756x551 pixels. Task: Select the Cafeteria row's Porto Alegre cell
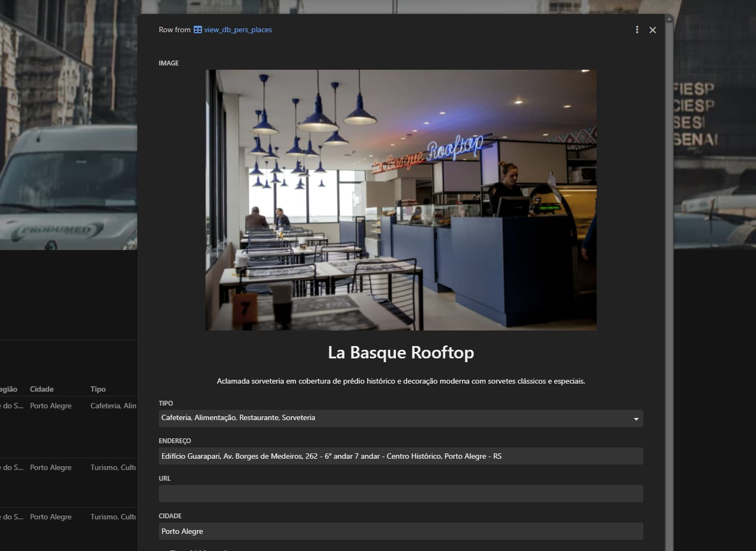[51, 406]
